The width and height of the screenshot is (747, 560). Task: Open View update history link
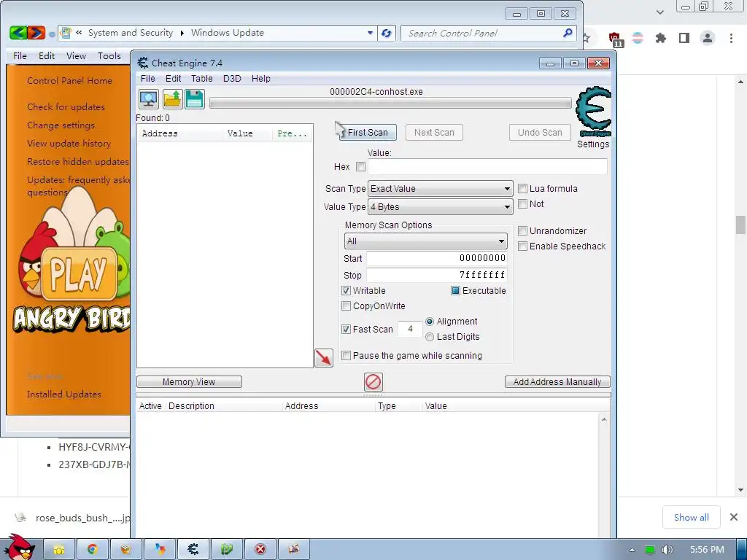tap(69, 144)
